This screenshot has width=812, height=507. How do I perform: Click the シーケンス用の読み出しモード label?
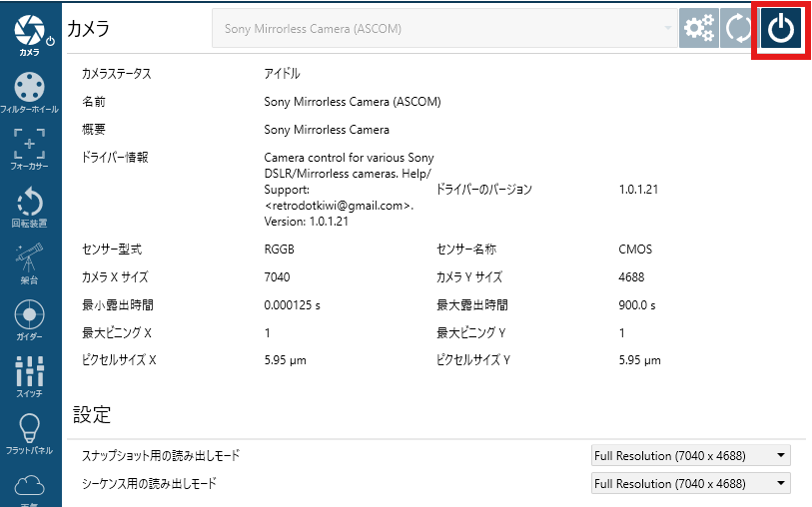click(149, 484)
